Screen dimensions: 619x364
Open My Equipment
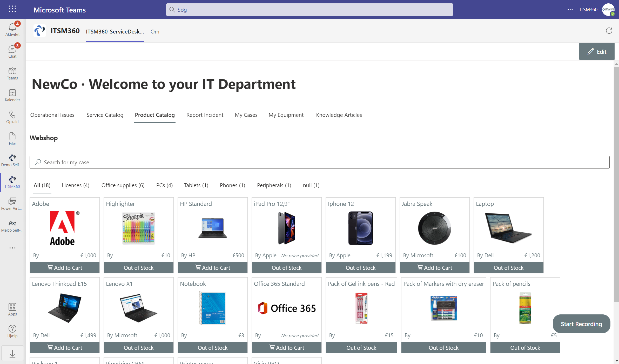(x=286, y=115)
